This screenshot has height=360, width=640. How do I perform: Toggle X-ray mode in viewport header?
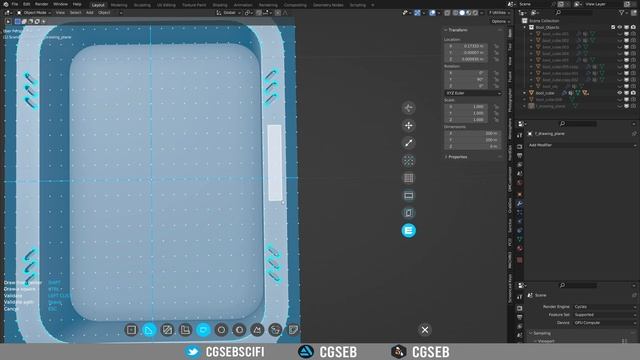[x=447, y=13]
